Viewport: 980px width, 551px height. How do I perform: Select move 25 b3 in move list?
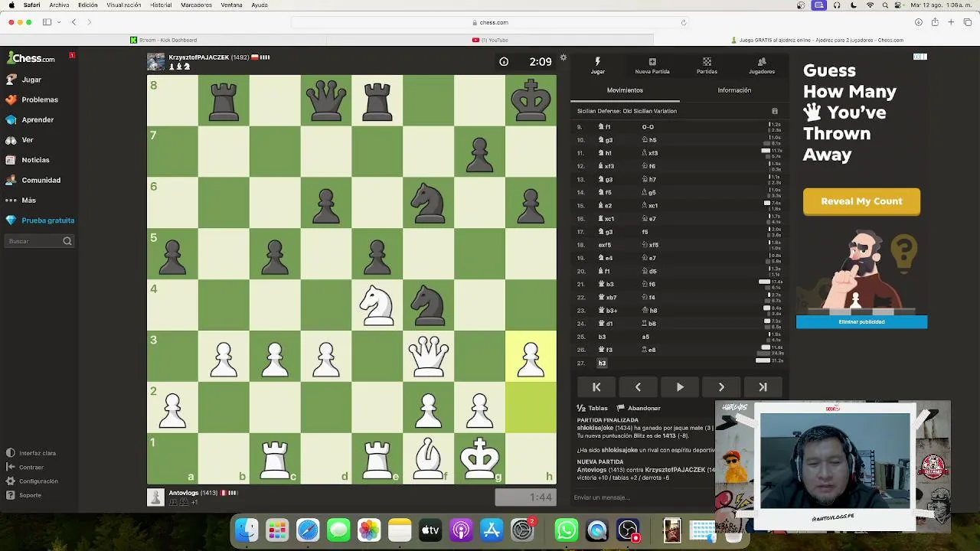(602, 337)
